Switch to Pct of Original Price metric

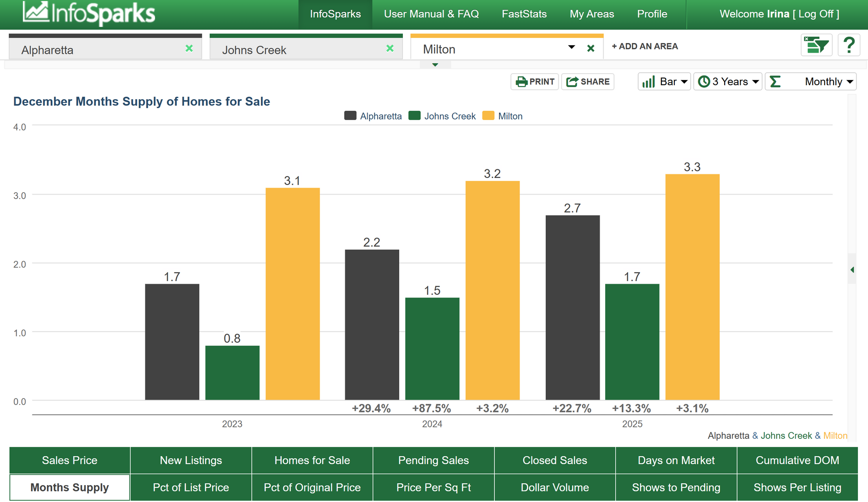[x=312, y=487]
